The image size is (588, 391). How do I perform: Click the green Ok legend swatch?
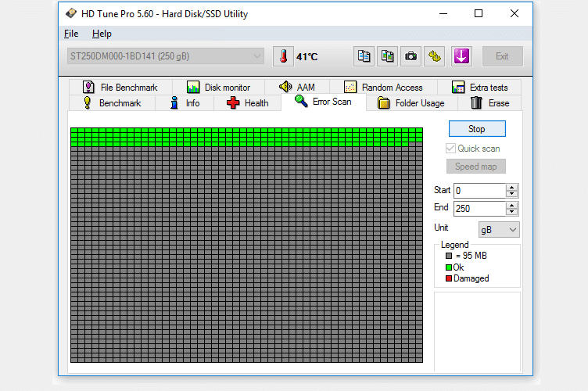pos(449,267)
